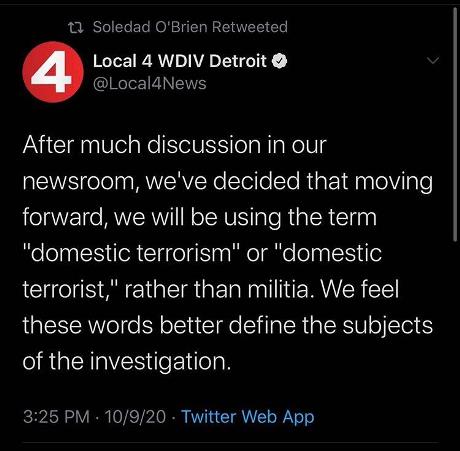
Task: Open the red Local 4 logo avatar
Action: pyautogui.click(x=53, y=72)
